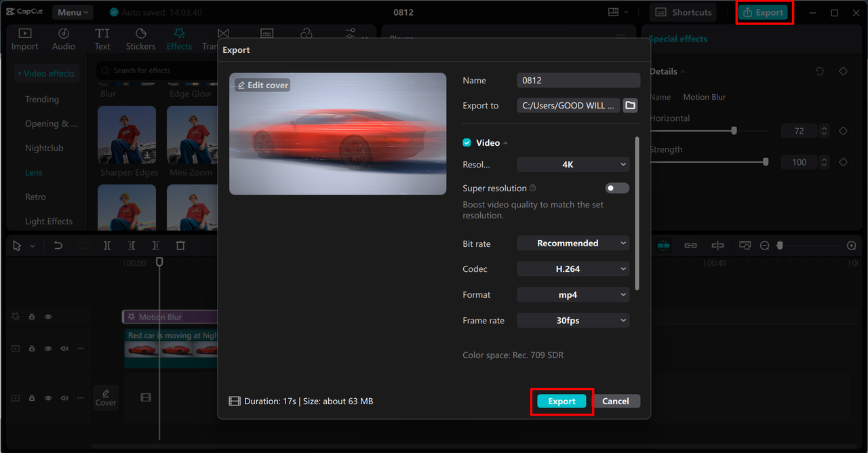The image size is (868, 453).
Task: Enable the Super resolution toggle
Action: [x=617, y=188]
